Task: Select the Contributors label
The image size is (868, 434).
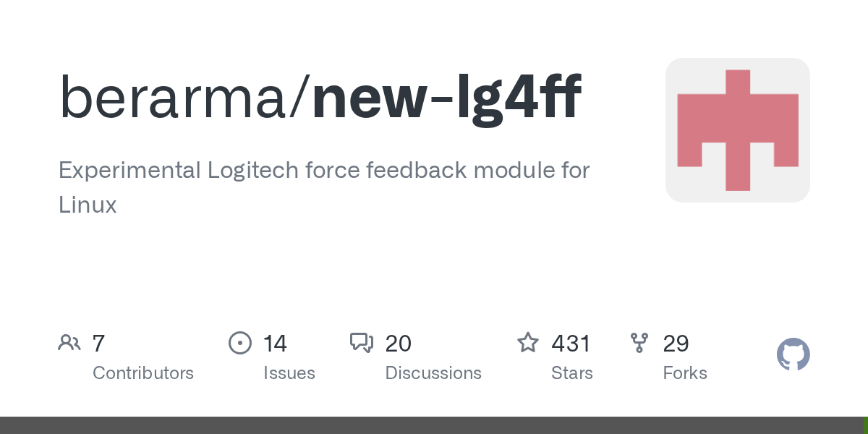Action: (x=143, y=373)
